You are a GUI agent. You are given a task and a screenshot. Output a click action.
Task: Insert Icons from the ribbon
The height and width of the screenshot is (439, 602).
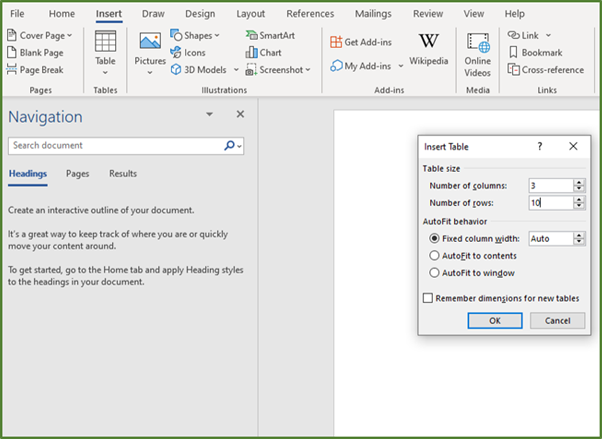(x=188, y=53)
